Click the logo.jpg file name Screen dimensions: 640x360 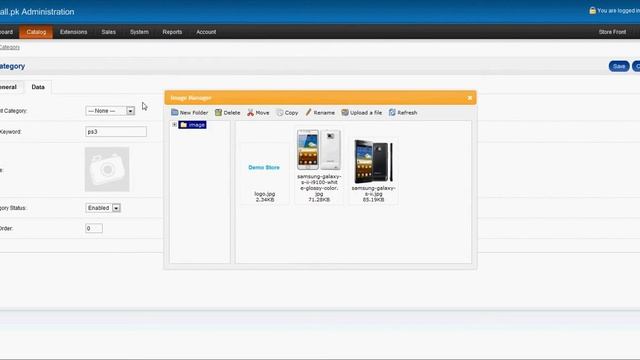click(x=265, y=194)
